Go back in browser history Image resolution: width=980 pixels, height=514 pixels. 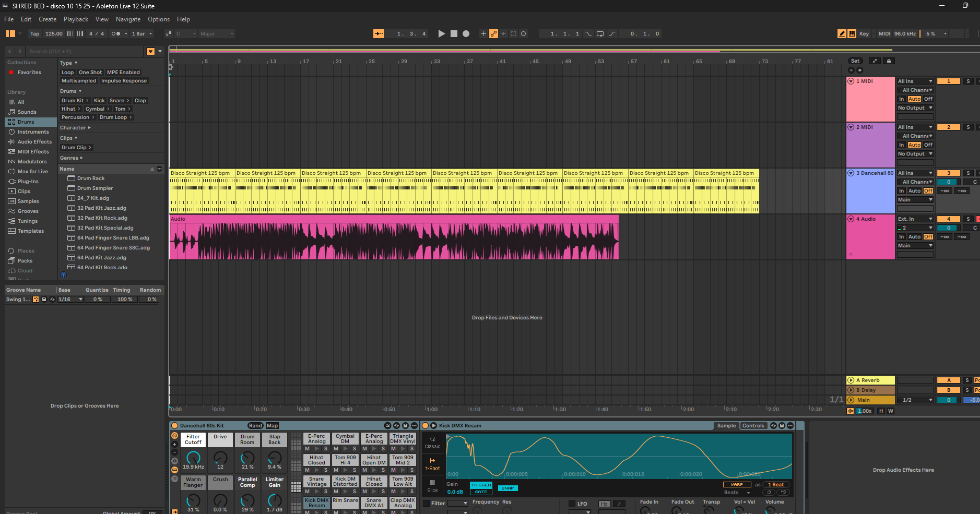pos(10,51)
